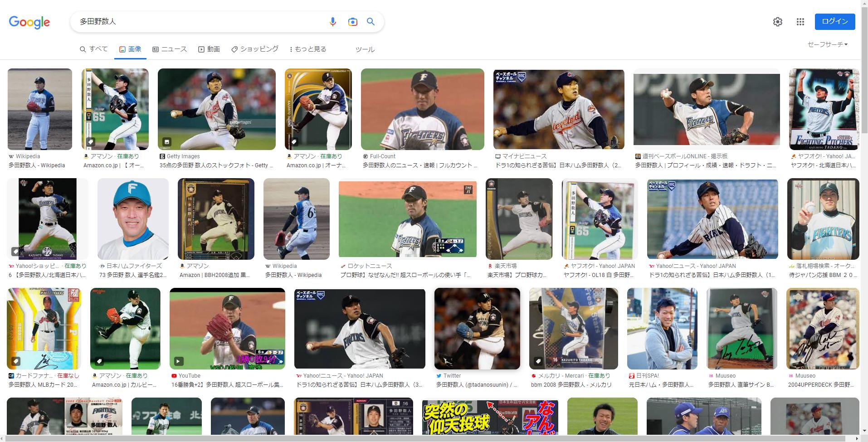The height and width of the screenshot is (442, 868).
Task: Open the マイナビニュース result thumbnail
Action: click(x=559, y=109)
